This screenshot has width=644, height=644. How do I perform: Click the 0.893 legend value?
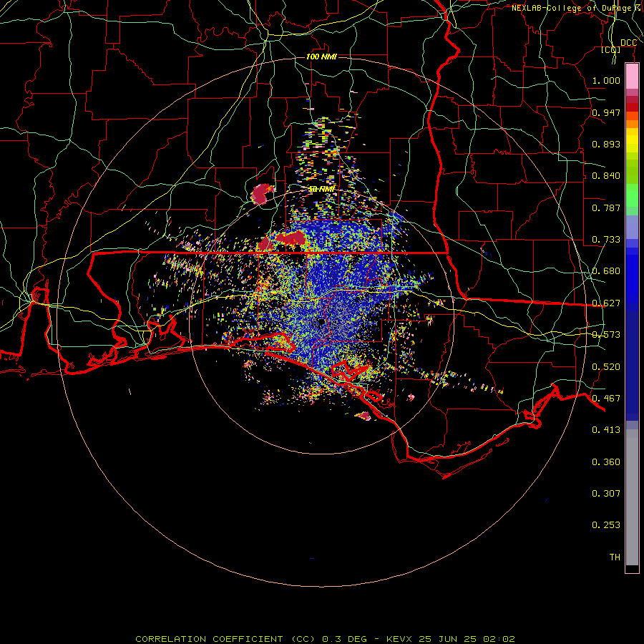[606, 144]
